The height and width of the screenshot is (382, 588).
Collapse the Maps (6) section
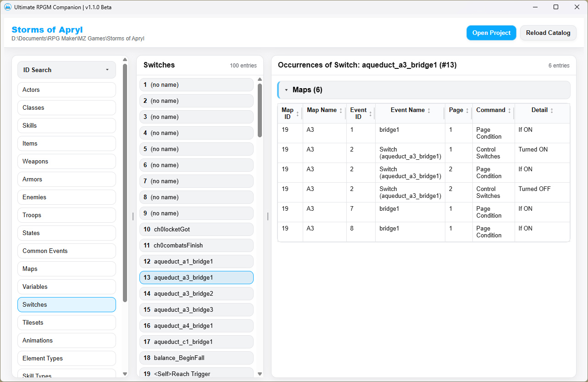(286, 90)
